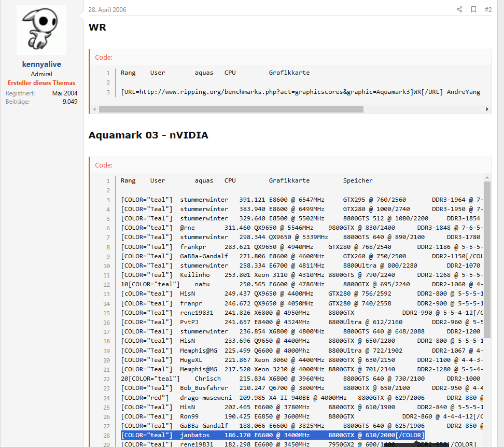Image resolution: width=504 pixels, height=447 pixels.
Task: Click the frankpr 283.621 row
Action: click(x=302, y=247)
